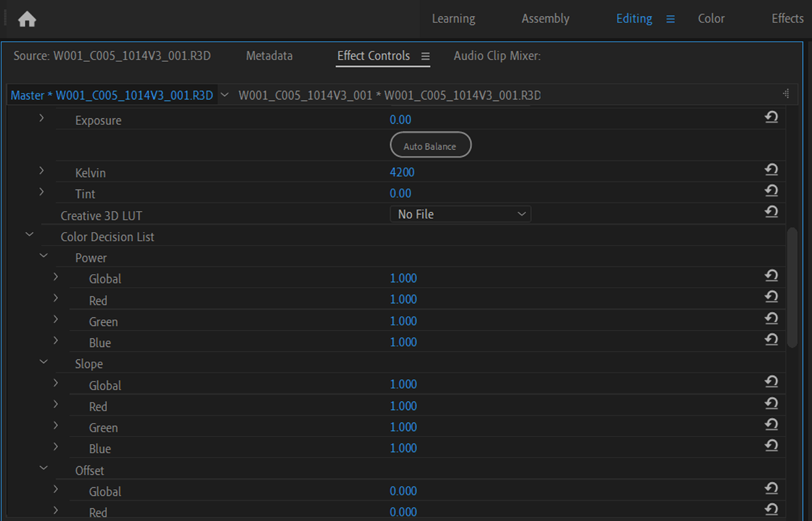
Task: Open the Audio Clip Mixer tab
Action: tap(497, 56)
